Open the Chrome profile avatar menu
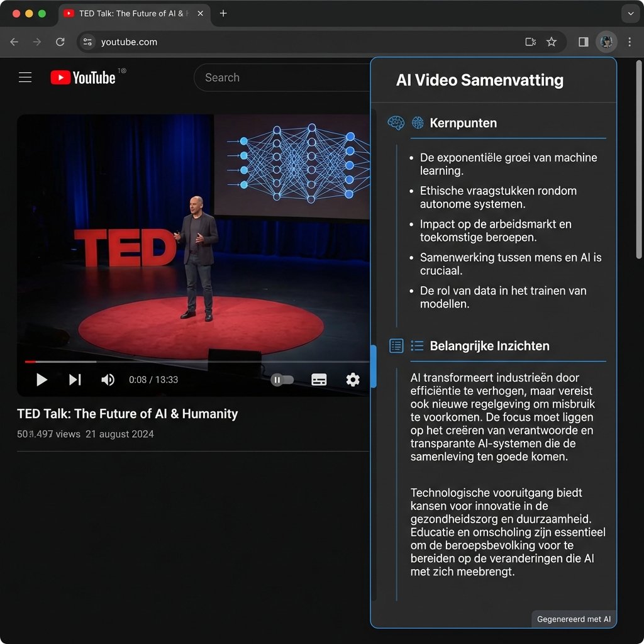Image resolution: width=644 pixels, height=644 pixels. click(606, 42)
